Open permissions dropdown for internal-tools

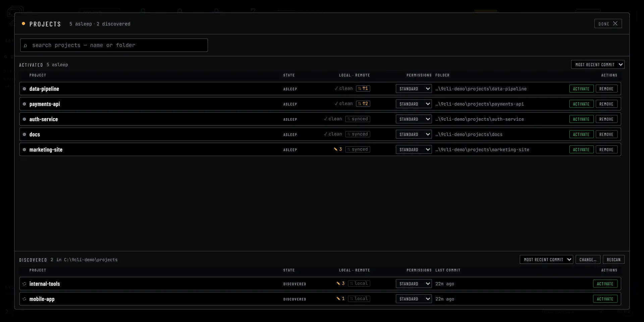pyautogui.click(x=414, y=284)
